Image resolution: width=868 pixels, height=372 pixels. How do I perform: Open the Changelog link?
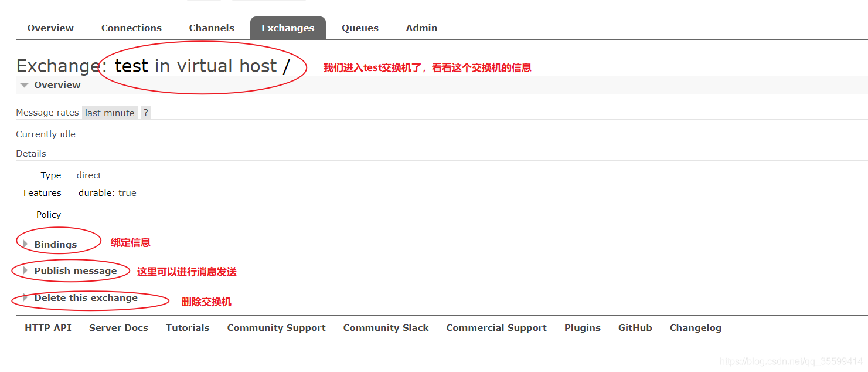coord(695,328)
